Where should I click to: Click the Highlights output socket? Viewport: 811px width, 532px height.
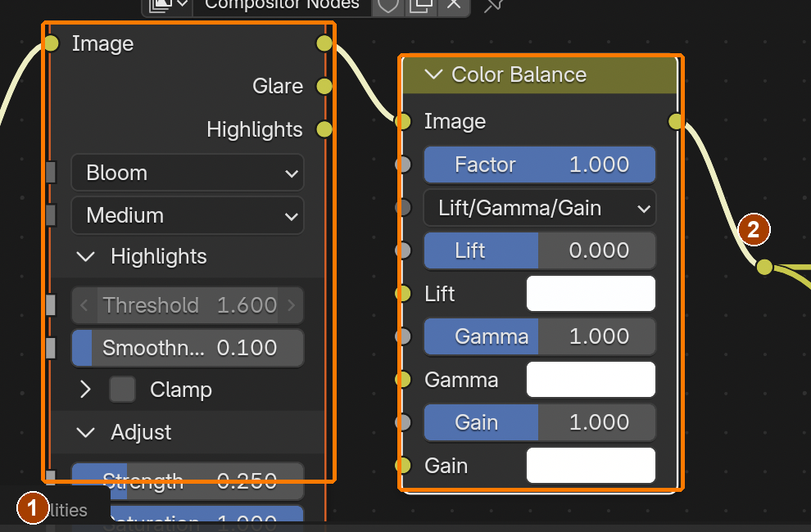tap(324, 129)
